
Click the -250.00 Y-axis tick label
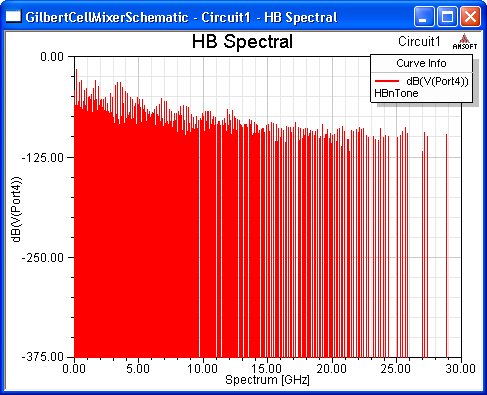42,257
